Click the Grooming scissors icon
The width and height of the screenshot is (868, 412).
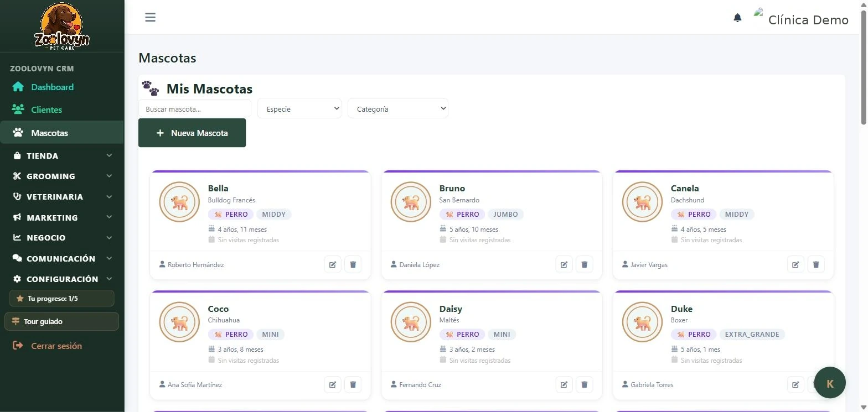17,176
